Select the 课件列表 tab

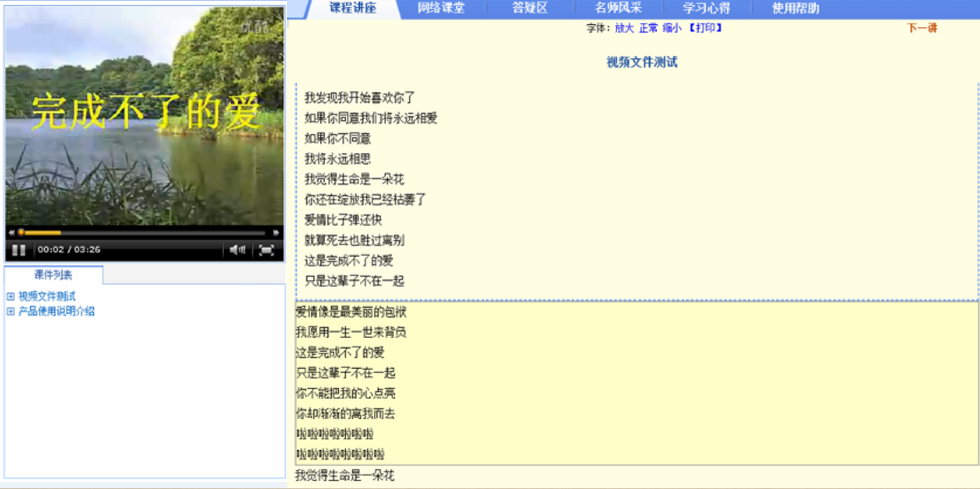coord(53,275)
